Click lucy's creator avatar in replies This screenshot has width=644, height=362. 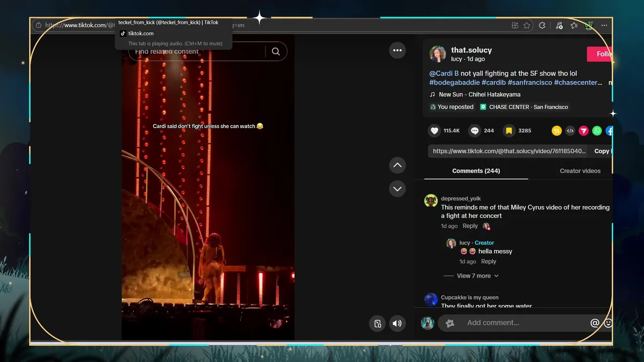pyautogui.click(x=451, y=243)
